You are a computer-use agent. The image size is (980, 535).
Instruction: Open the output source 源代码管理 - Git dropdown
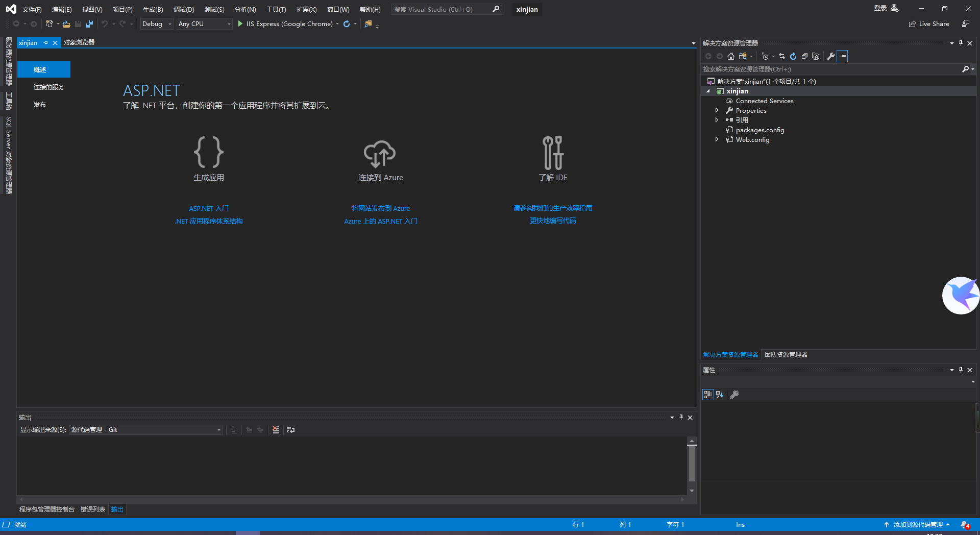146,430
